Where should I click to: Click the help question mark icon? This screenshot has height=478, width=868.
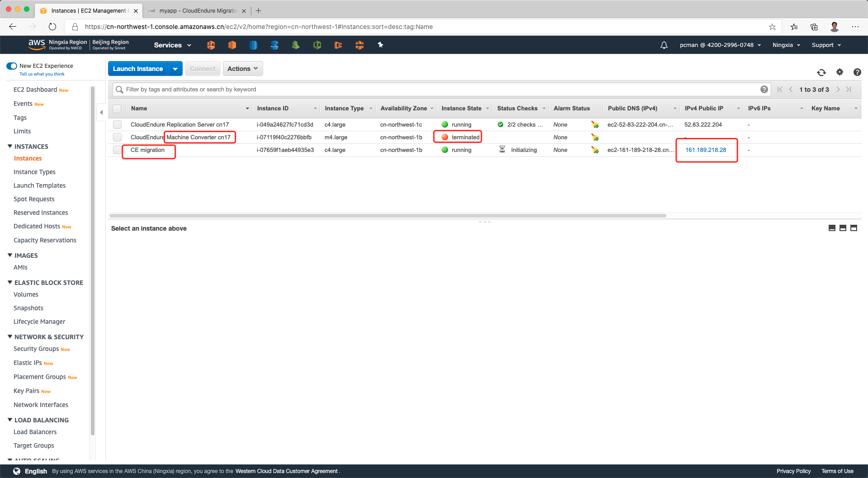coord(857,72)
